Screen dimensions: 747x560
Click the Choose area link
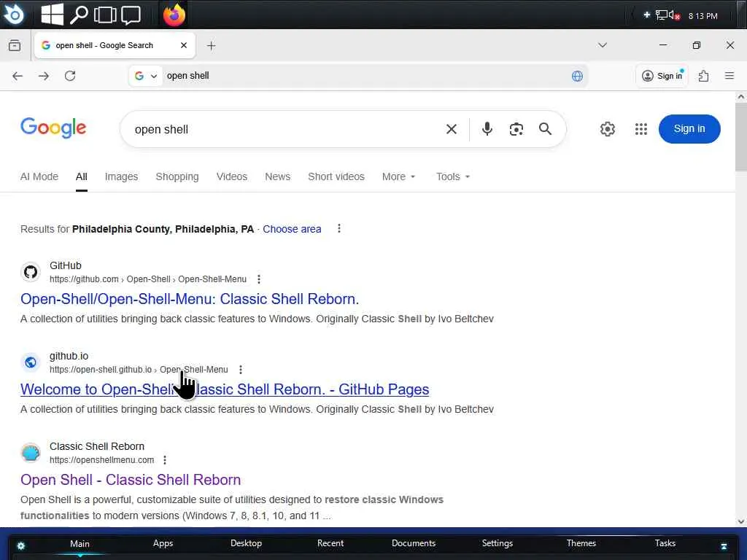tap(292, 229)
